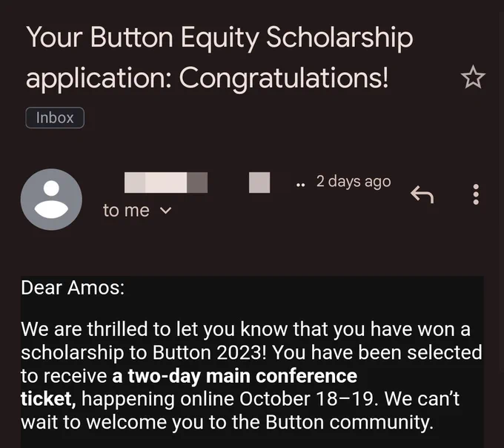Tap the bold word 'ticket,'

(x=48, y=400)
